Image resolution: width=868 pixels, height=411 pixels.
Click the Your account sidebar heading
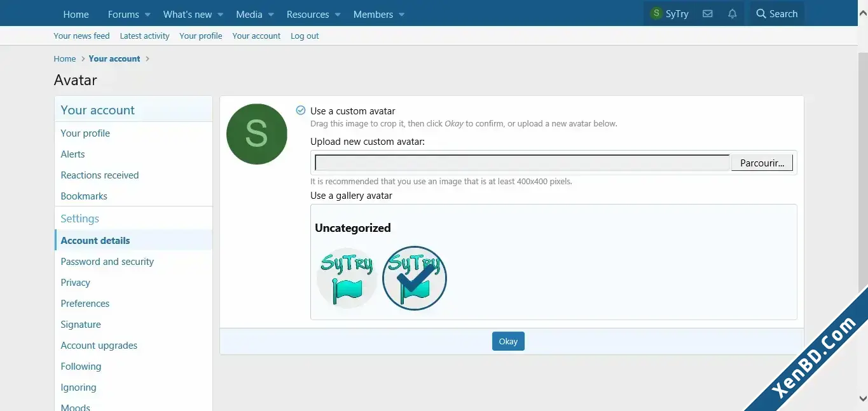[x=98, y=110]
